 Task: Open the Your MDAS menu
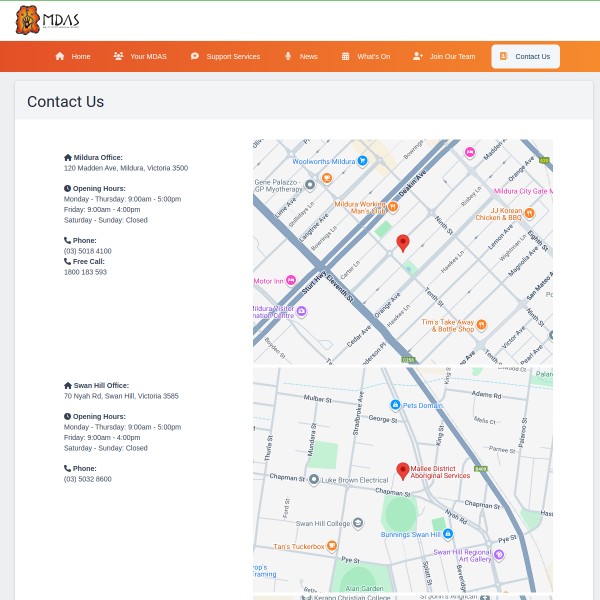pyautogui.click(x=140, y=57)
